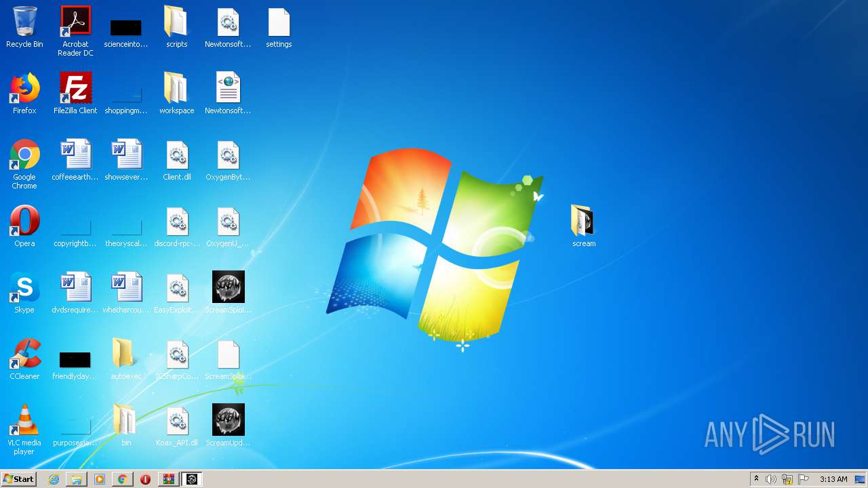Open the WinRAR taskbar button
Image resolution: width=868 pixels, height=488 pixels.
168,479
